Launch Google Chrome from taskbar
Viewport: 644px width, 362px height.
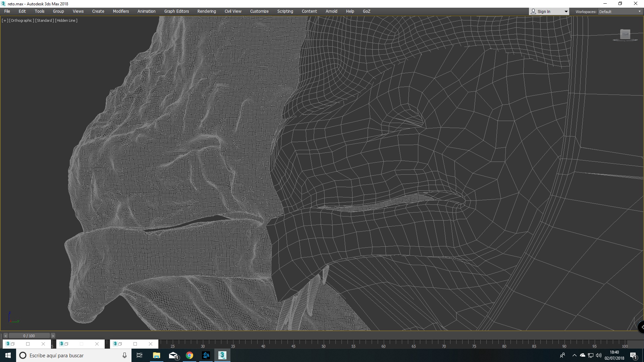pyautogui.click(x=190, y=355)
